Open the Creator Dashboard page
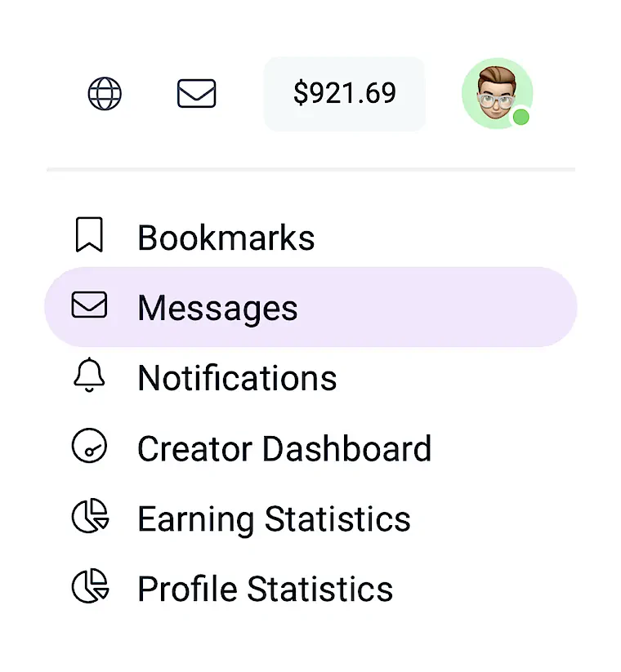Screen dimensions: 621x672 coord(284,448)
